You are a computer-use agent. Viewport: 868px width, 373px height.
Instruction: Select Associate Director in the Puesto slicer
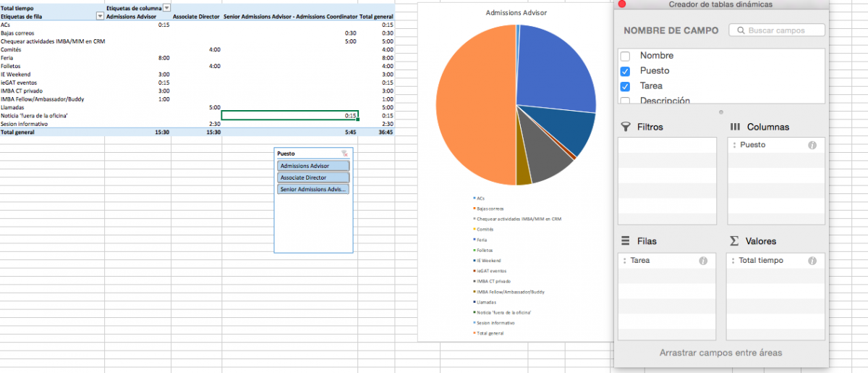313,177
